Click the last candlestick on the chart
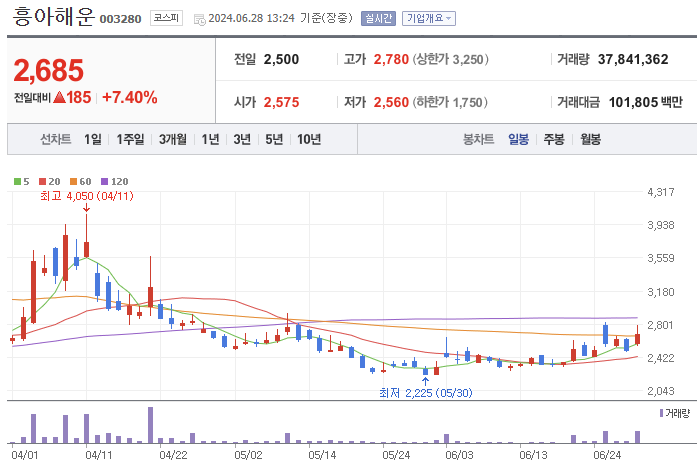Image resolution: width=697 pixels, height=465 pixels. point(637,338)
